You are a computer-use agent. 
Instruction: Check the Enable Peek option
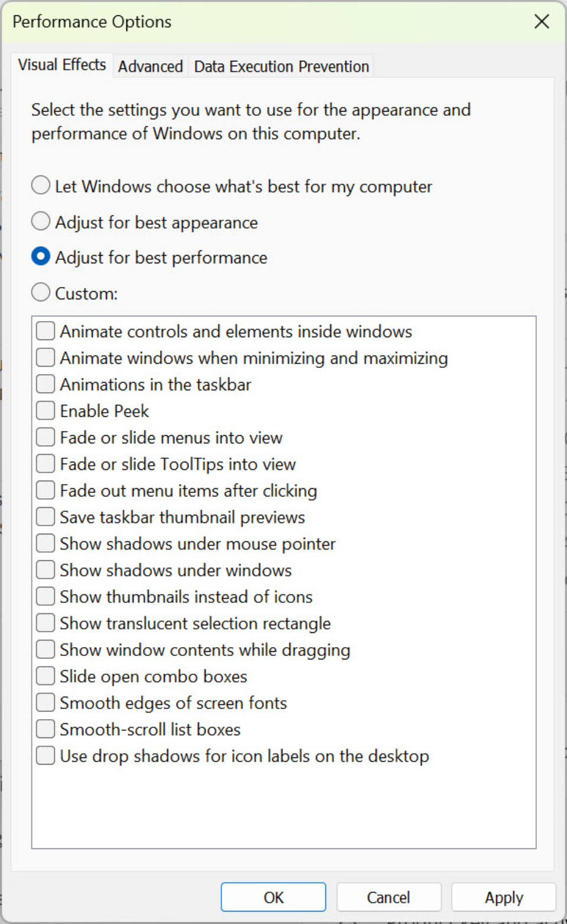[45, 410]
